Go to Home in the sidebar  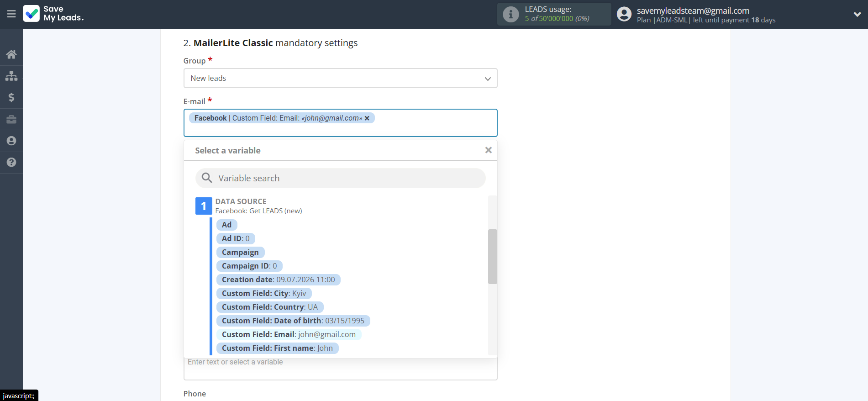pos(11,54)
